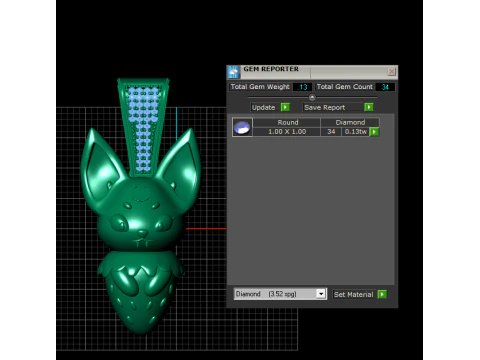Select the round gem thumbnail icon

click(242, 127)
